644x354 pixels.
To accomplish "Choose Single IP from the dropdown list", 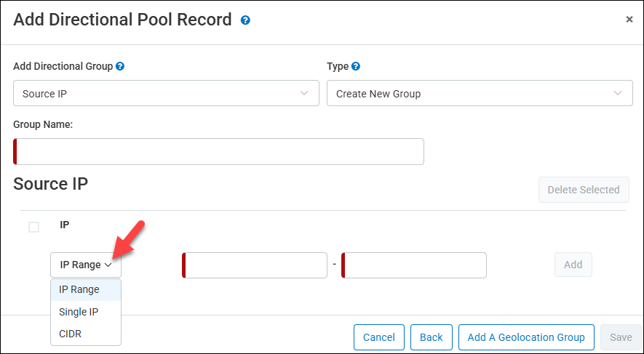I will coord(79,312).
